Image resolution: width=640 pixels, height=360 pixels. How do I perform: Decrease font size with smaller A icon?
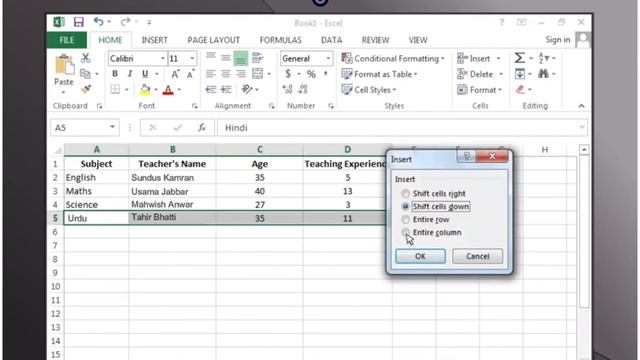pos(190,74)
